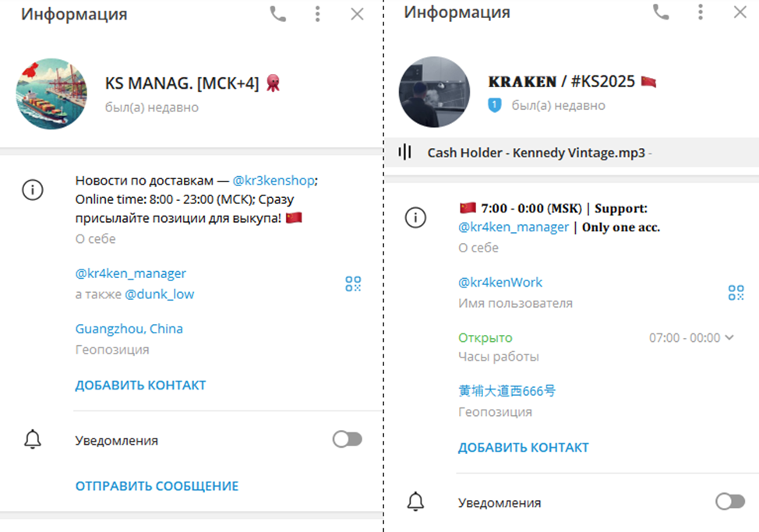Expand working hours 07:00 - 00:00 chevron
Viewport: 759px width, 532px height.
pos(729,337)
